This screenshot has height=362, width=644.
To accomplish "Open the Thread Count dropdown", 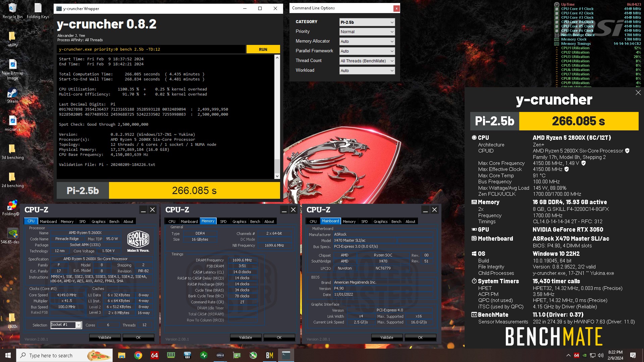I will pos(367,61).
